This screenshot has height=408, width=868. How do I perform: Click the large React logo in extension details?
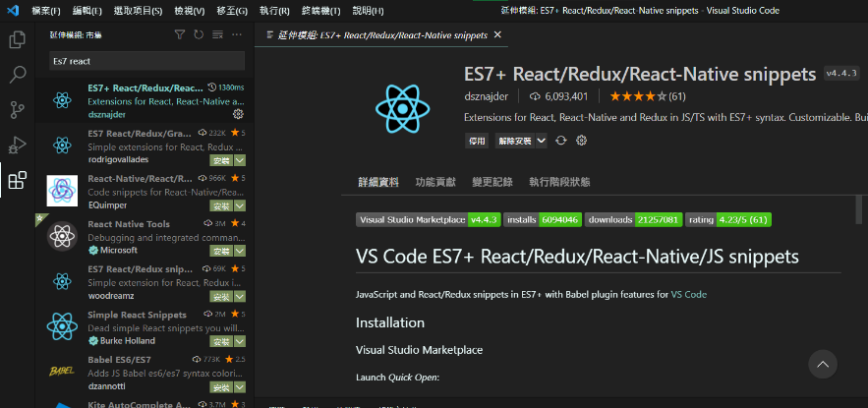click(x=402, y=108)
